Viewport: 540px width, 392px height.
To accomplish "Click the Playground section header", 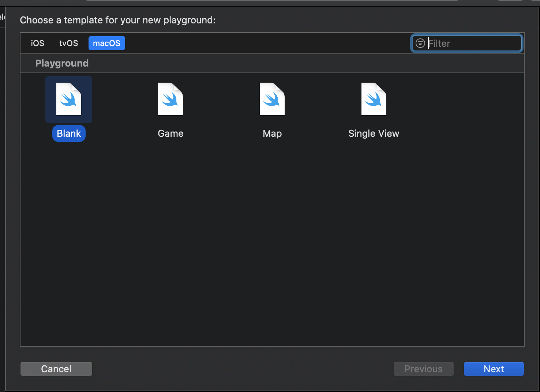I will point(62,63).
